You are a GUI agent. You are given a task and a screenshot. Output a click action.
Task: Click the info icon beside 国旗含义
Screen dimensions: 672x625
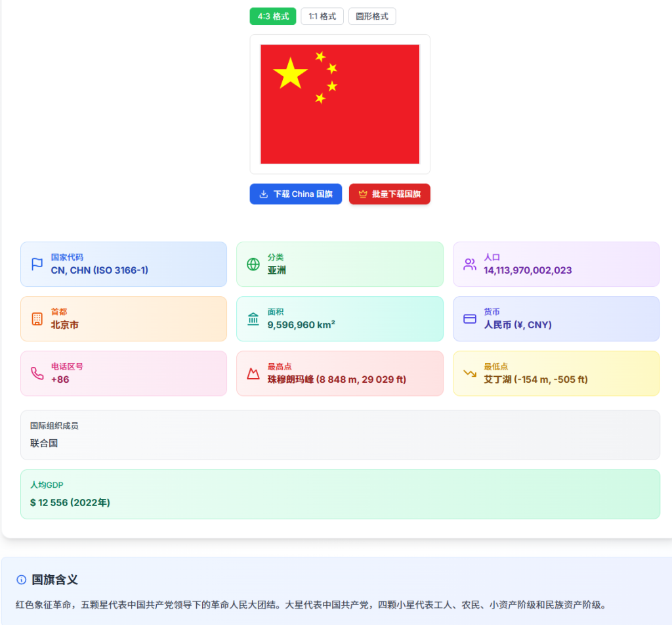point(22,580)
